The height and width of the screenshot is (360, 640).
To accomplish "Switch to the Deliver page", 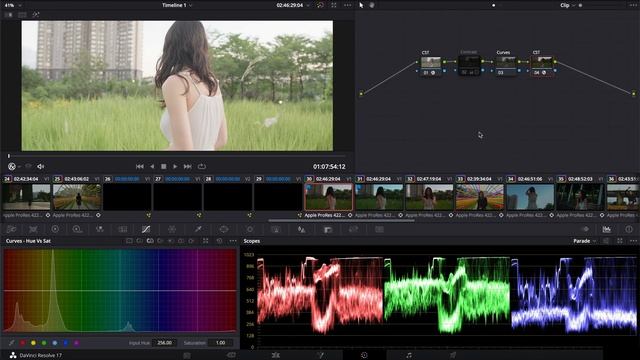I will tap(453, 355).
